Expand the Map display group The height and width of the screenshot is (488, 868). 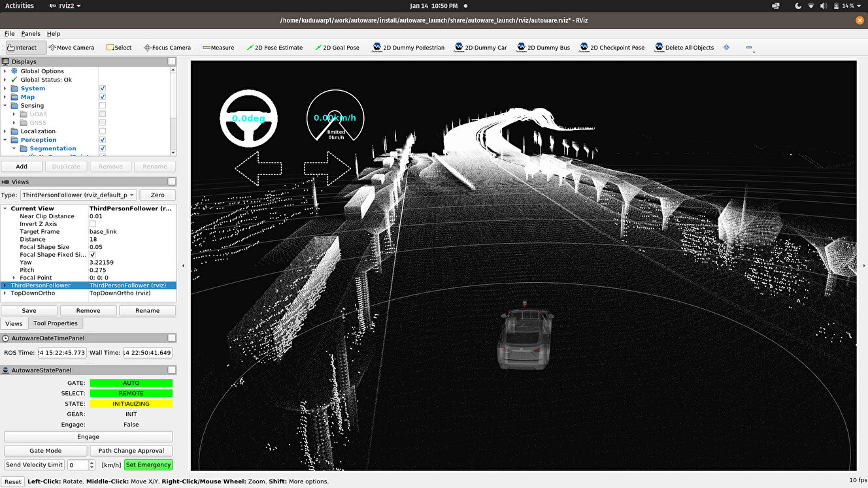coord(5,97)
